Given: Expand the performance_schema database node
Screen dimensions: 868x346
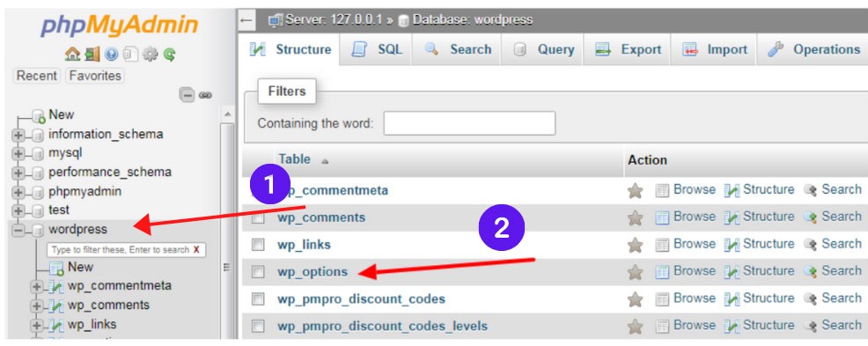Looking at the screenshot, I should pos(18,173).
